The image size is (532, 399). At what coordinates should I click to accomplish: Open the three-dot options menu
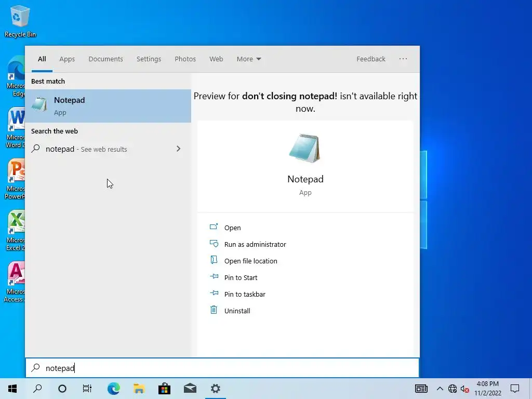click(403, 59)
